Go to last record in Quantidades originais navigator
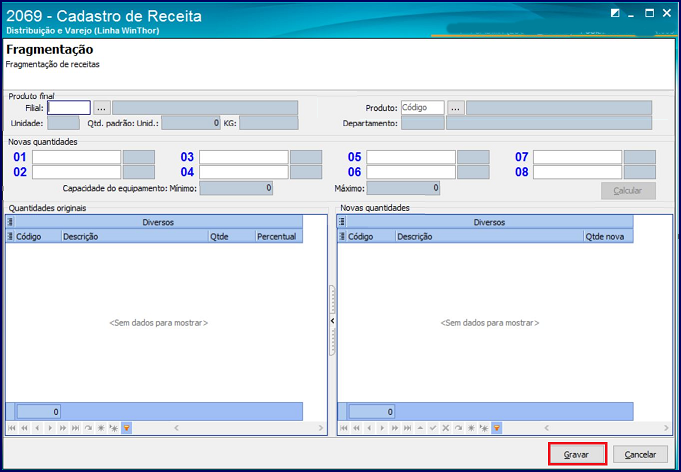Image resolution: width=681 pixels, height=472 pixels. (76, 428)
